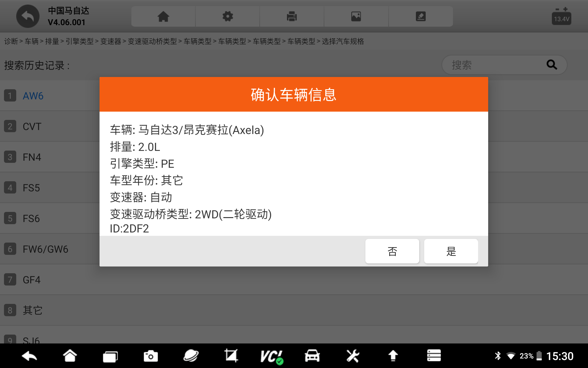Open the wrench tools icon
Viewport: 588px width, 368px height.
tap(352, 356)
